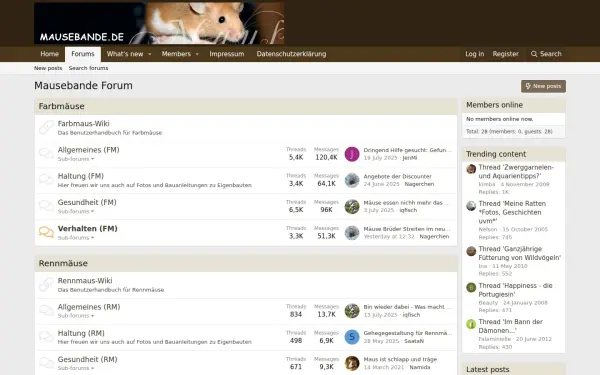
Task: Click iqfisch's avatar in Allgemeines (RM) row
Action: pos(352,311)
